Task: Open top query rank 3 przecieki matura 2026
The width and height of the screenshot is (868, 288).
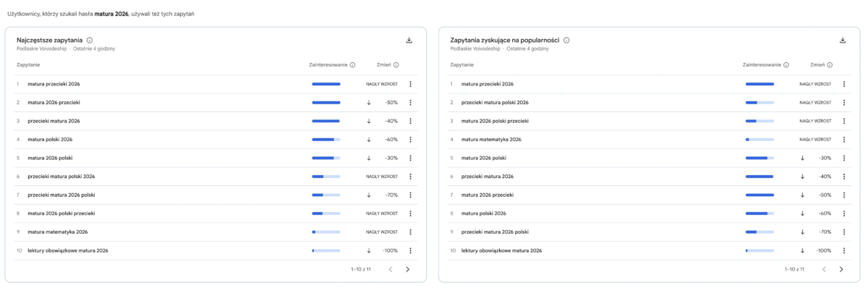Action: coord(54,121)
